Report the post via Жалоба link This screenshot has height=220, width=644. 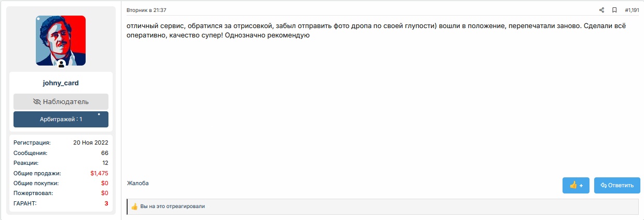138,183
